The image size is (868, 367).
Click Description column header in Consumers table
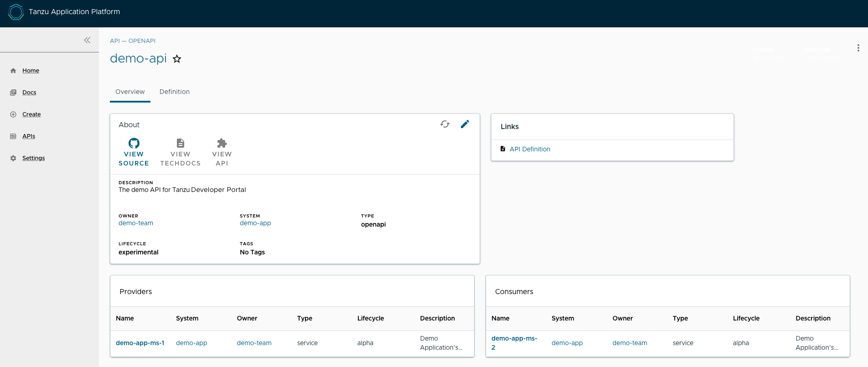point(813,318)
